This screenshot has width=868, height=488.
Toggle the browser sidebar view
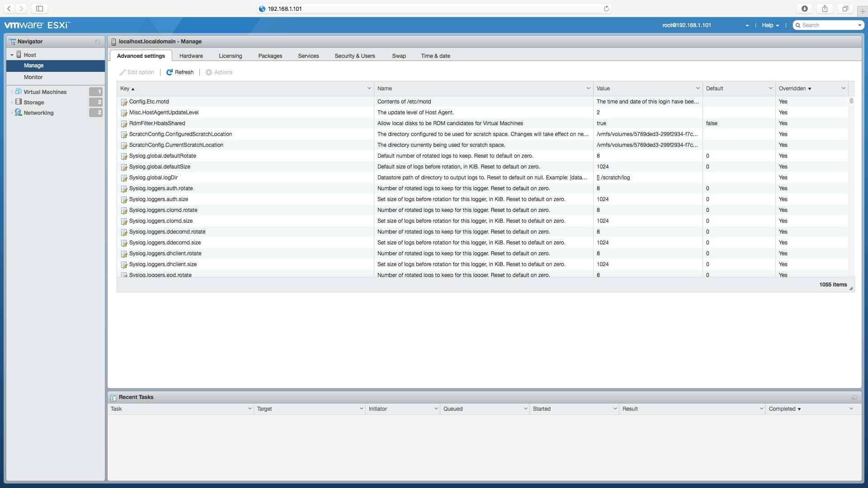pos(40,8)
